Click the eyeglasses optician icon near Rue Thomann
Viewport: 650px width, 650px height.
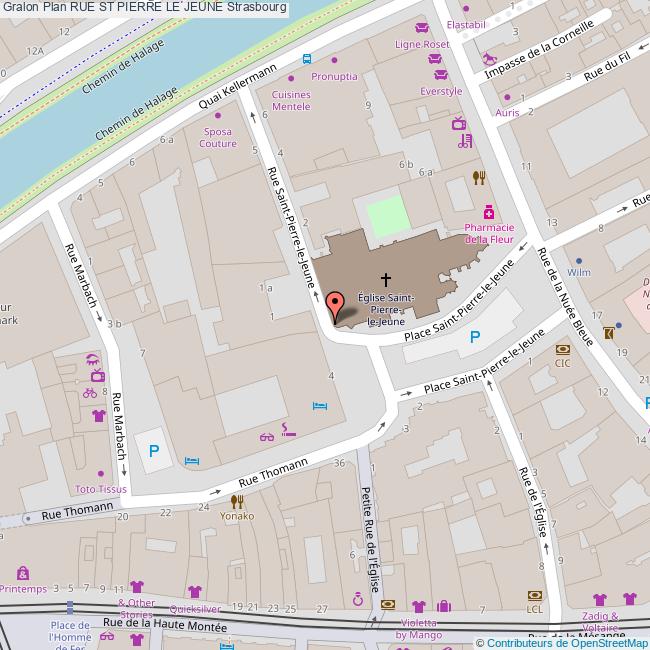[x=266, y=436]
